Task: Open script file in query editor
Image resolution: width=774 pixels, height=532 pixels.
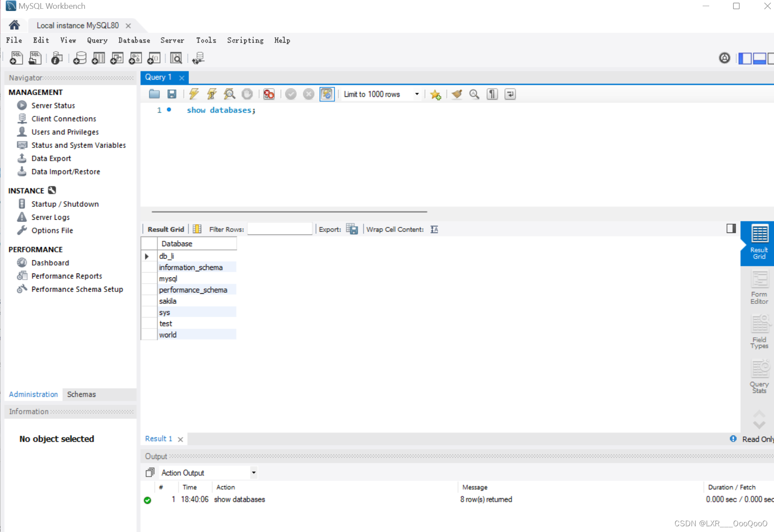Action: point(154,94)
